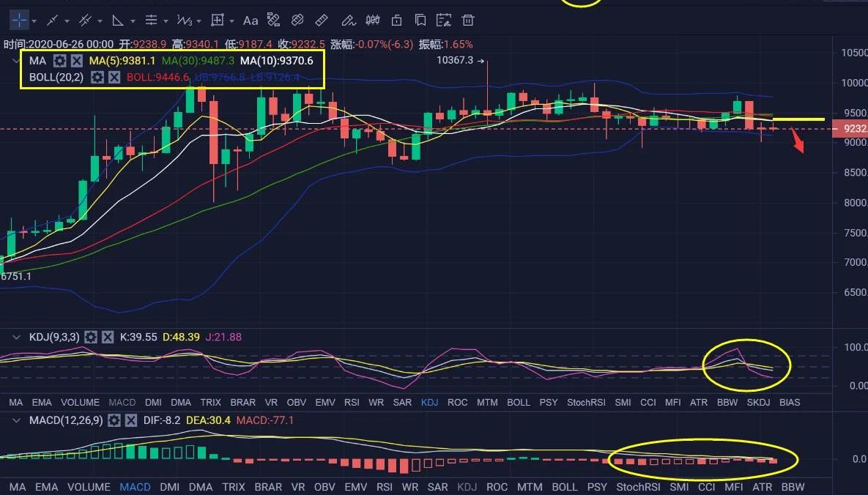Viewport: 868px width, 495px height.
Task: Select PSY in the MACD panel row
Action: (x=597, y=487)
